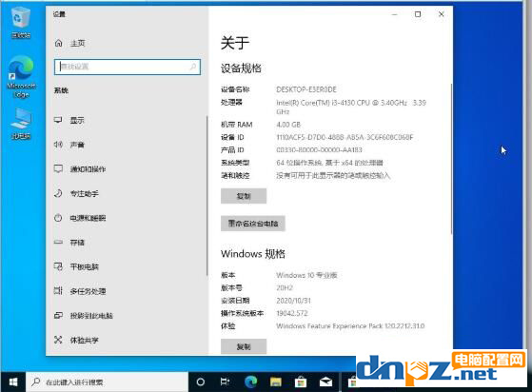
Task: Click the Windows Feature Experience Pack value
Action: [x=350, y=326]
